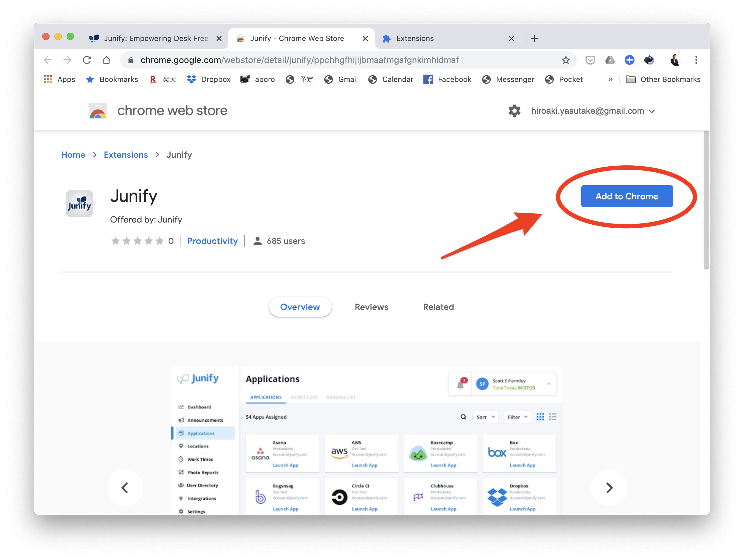Open Other Bookmarks folder
The image size is (744, 560).
663,79
